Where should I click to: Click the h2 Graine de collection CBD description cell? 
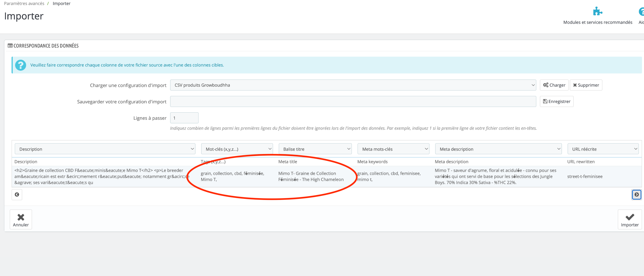102,176
